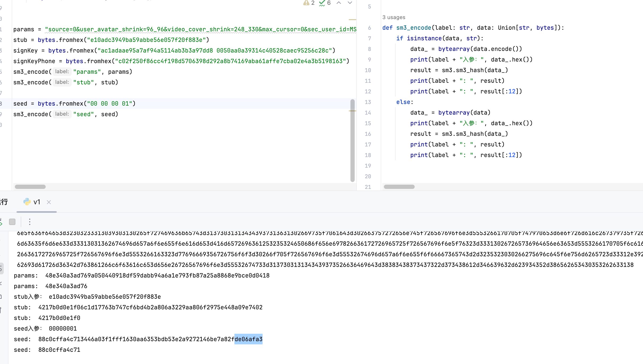Click the sm3_encode function name definition
This screenshot has height=364, width=643.
point(414,28)
